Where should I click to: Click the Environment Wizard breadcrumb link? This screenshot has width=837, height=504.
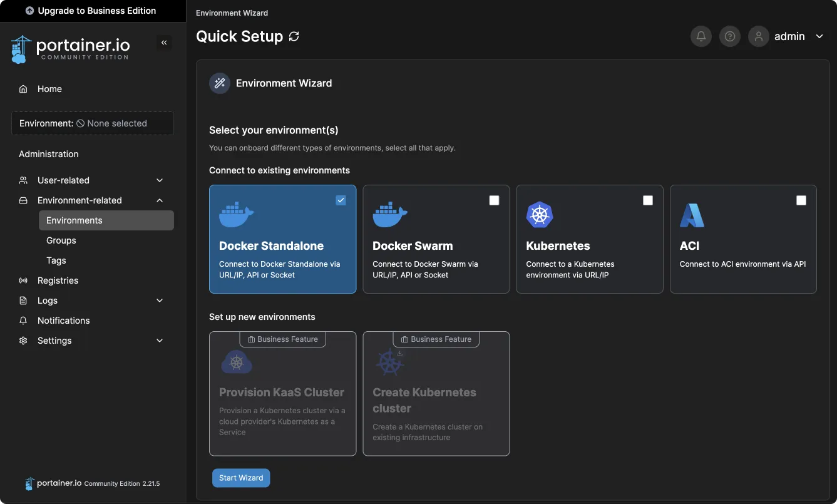[232, 13]
